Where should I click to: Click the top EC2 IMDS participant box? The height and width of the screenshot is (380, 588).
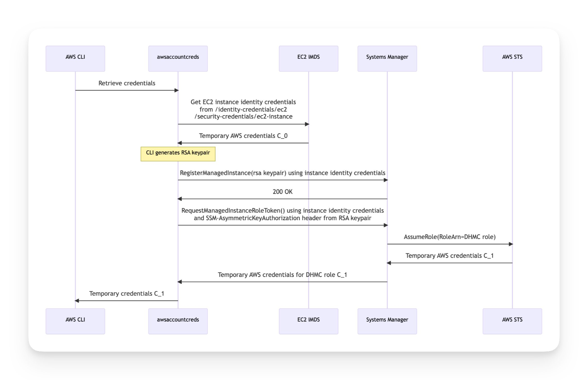point(308,58)
